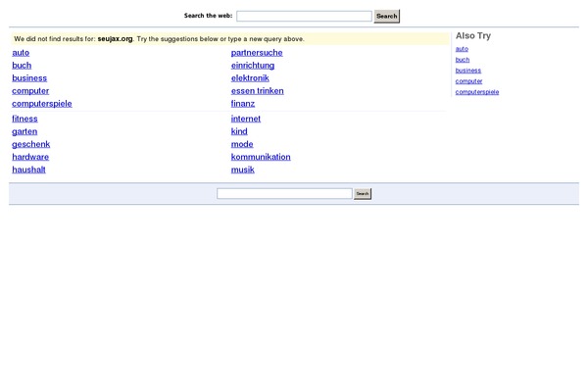This screenshot has width=588, height=392.
Task: Open 'business' under Also Try sidebar
Action: pos(468,71)
